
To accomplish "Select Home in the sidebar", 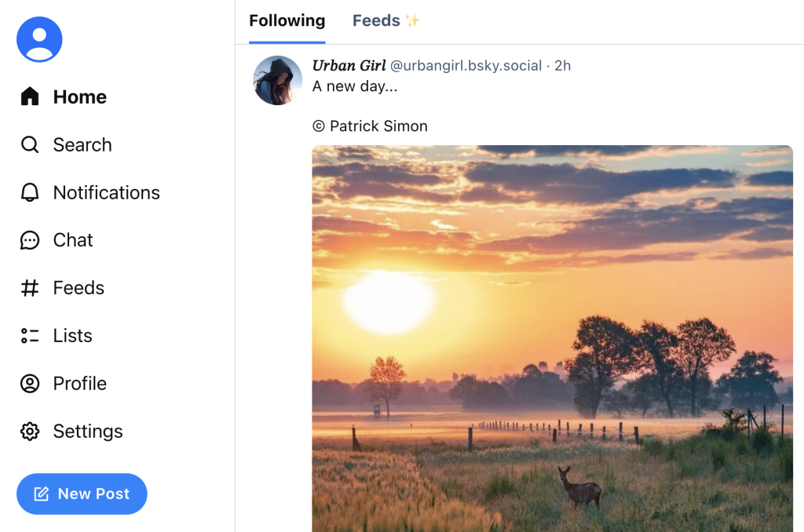I will (79, 97).
